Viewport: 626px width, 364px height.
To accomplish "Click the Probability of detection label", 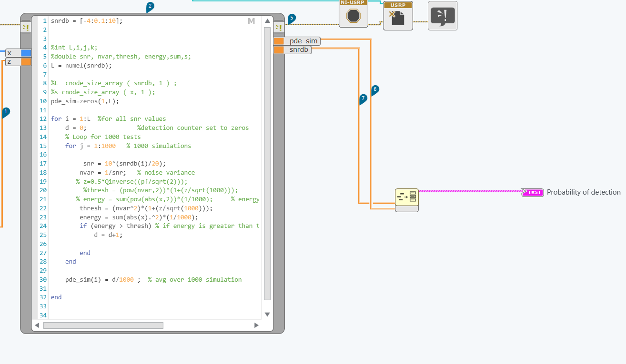I will (584, 192).
